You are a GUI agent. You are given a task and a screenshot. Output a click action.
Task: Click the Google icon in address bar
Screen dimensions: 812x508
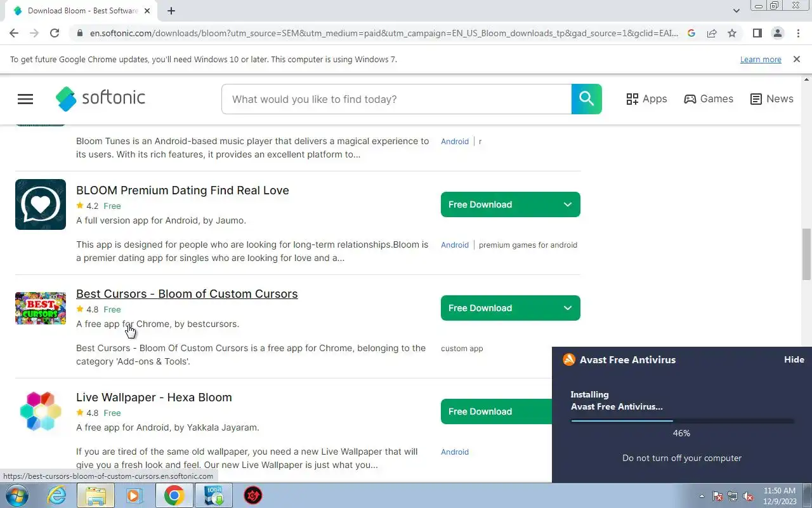[691, 33]
